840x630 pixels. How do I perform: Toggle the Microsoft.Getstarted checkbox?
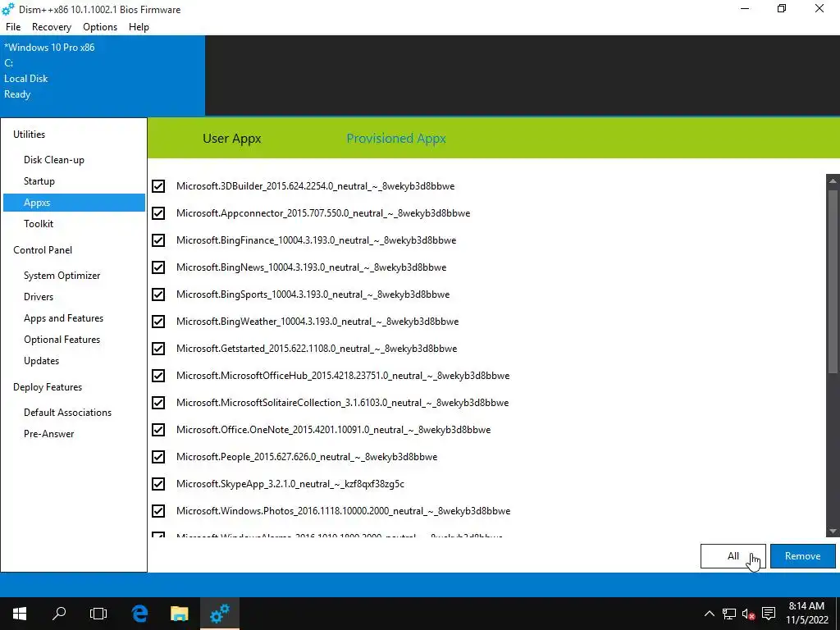[x=158, y=348]
